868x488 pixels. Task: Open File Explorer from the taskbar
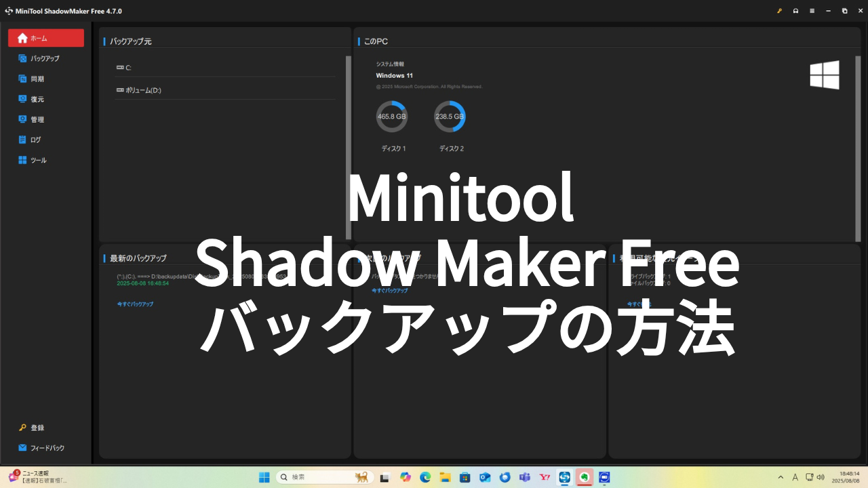pyautogui.click(x=445, y=477)
